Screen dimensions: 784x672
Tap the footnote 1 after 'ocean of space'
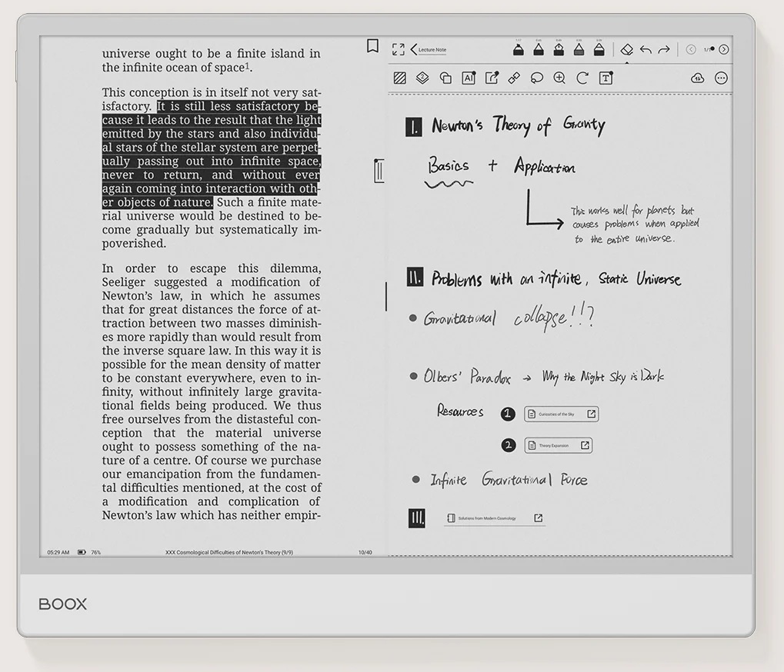[x=247, y=65]
